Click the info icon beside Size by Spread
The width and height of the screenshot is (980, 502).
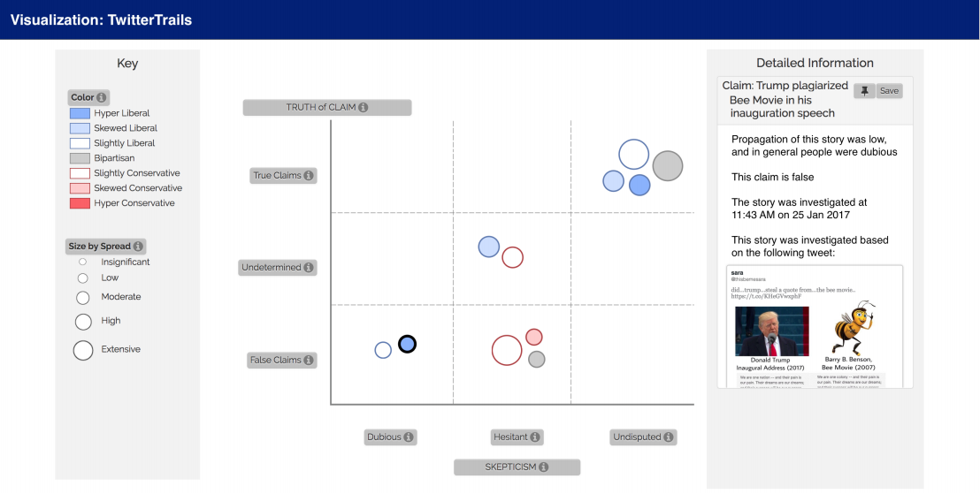[138, 246]
